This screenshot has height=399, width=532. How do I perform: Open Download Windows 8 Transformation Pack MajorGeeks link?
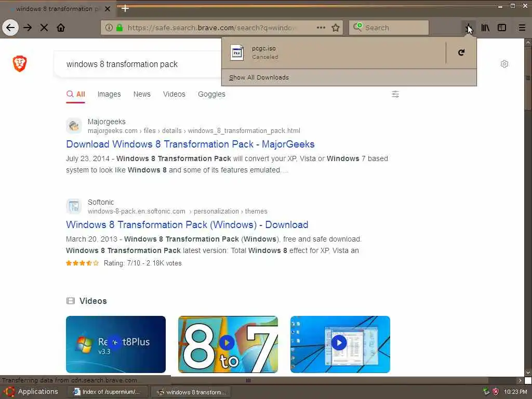pos(190,144)
